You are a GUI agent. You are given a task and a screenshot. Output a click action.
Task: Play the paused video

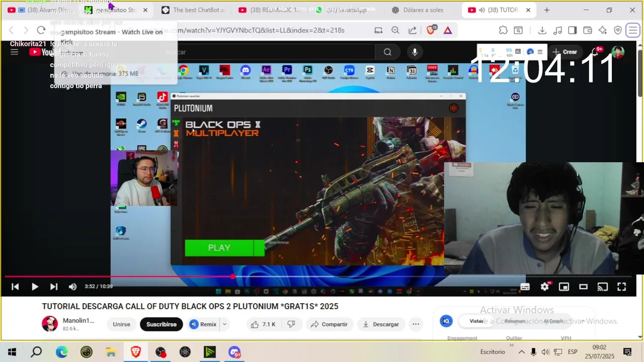coord(35,287)
